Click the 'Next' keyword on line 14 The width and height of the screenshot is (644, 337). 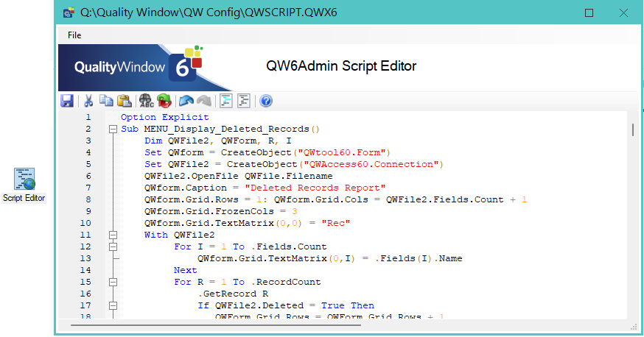(x=185, y=270)
